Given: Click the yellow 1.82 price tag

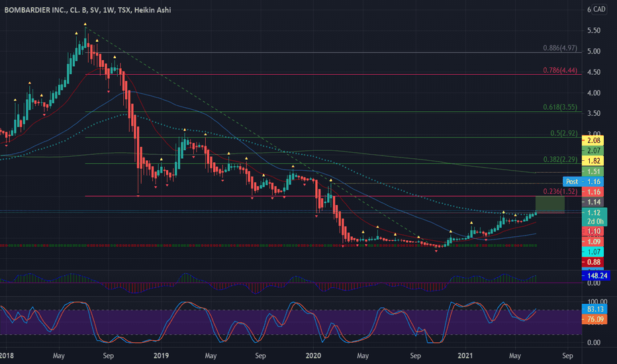Looking at the screenshot, I should (x=593, y=161).
